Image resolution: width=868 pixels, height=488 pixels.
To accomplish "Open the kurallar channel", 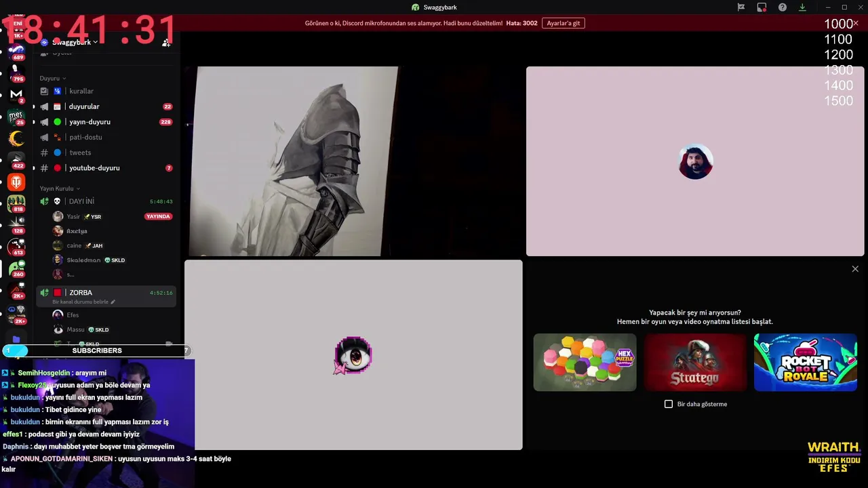I will [106, 91].
